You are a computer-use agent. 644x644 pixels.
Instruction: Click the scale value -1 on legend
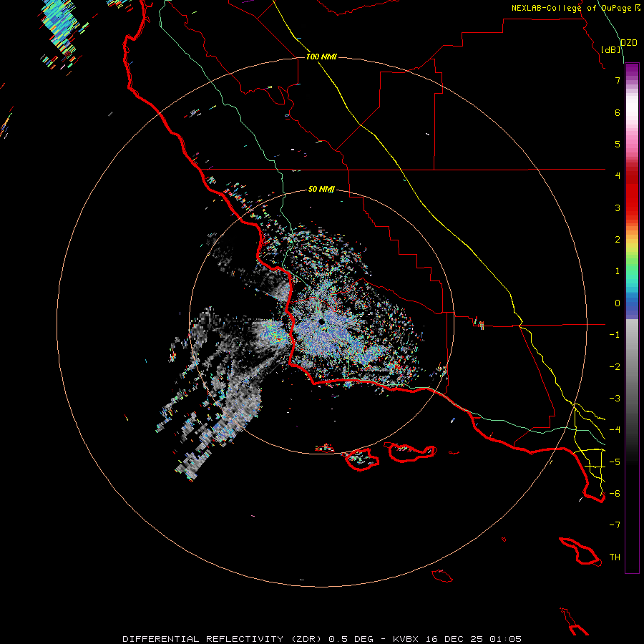[x=615, y=335]
